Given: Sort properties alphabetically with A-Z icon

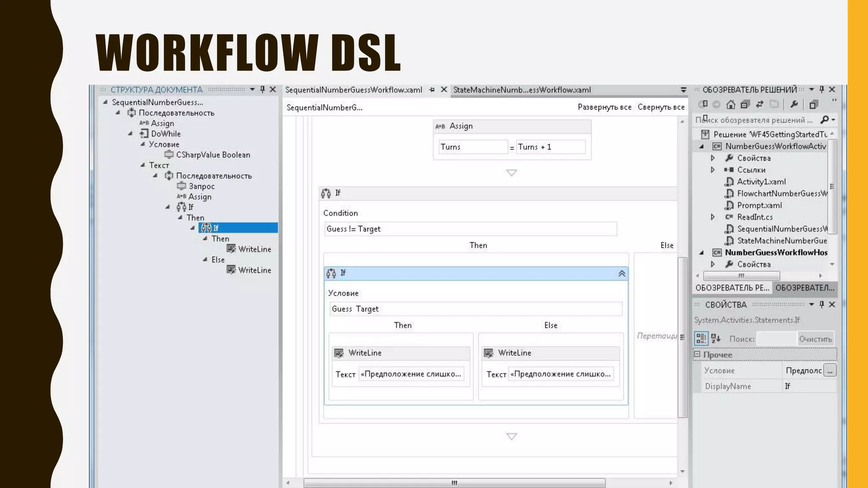Looking at the screenshot, I should point(716,338).
